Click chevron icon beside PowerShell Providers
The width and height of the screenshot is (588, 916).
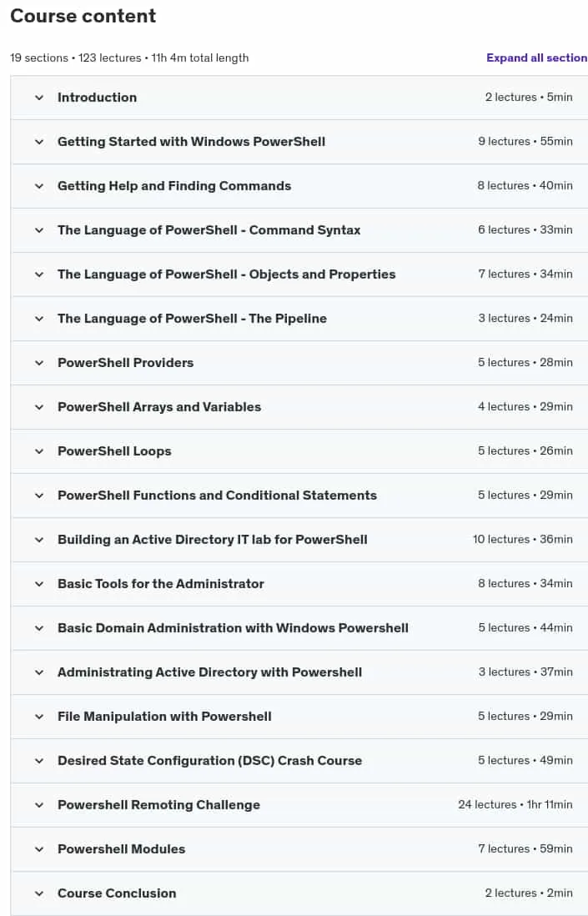tap(39, 363)
